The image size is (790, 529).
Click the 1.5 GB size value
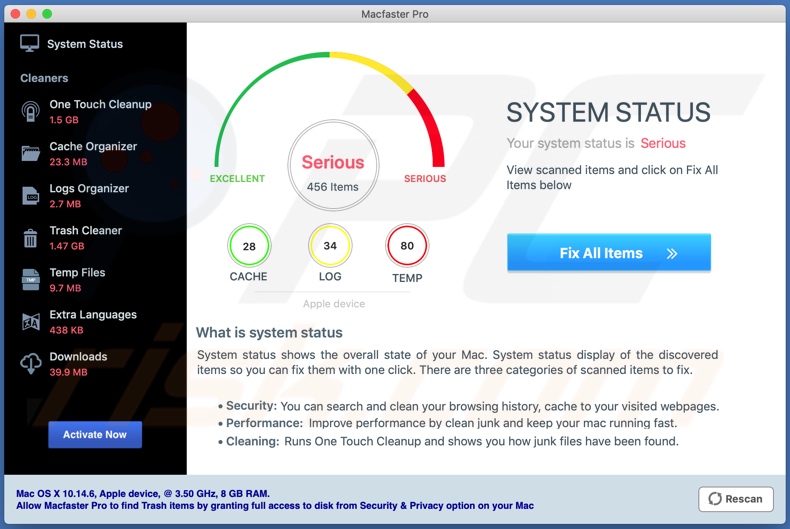[x=64, y=120]
